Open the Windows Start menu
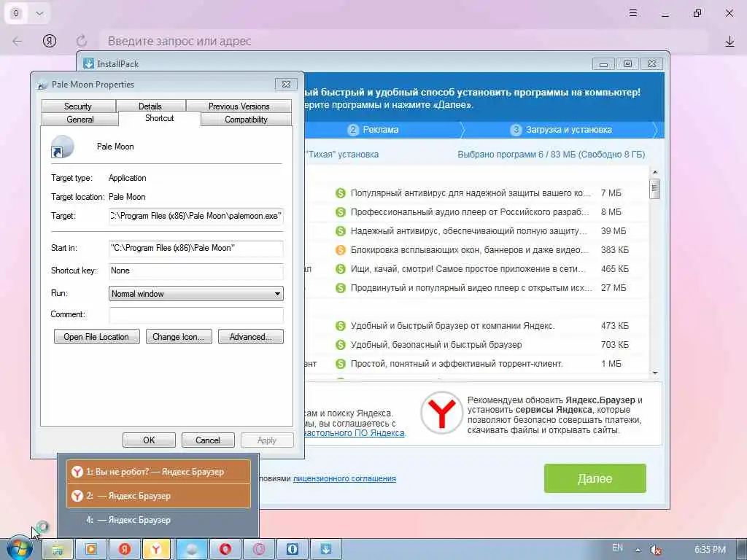Image resolution: width=747 pixels, height=560 pixels. pyautogui.click(x=20, y=548)
